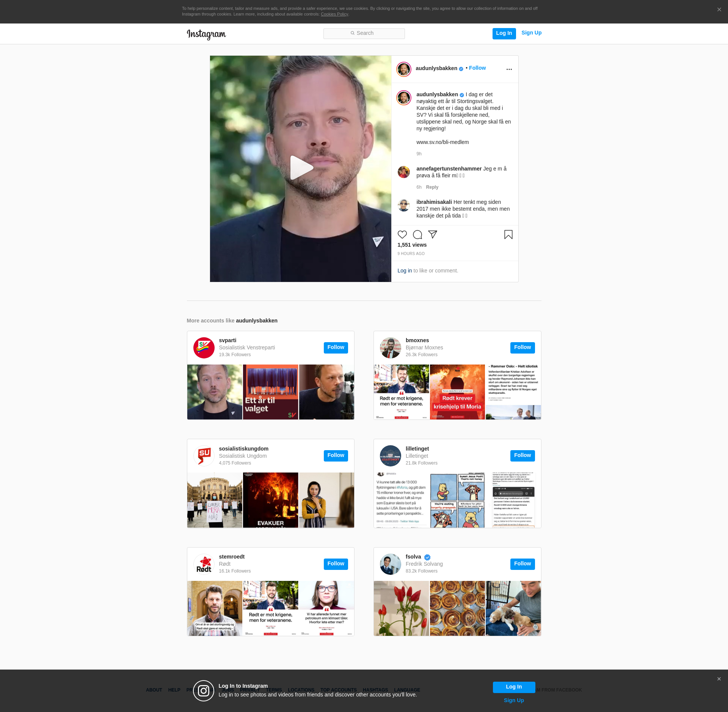The width and height of the screenshot is (728, 712).
Task: Open annefagertunstenhammer's profile picture
Action: click(404, 172)
